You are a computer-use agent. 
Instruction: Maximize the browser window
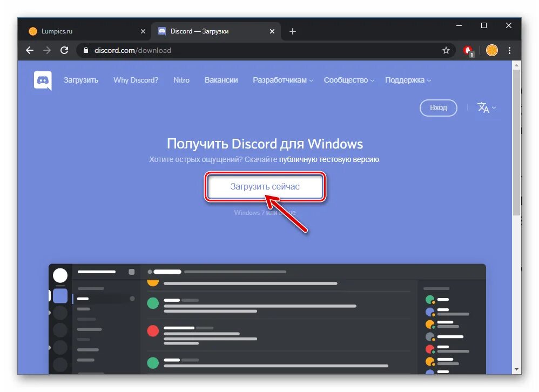(484, 25)
